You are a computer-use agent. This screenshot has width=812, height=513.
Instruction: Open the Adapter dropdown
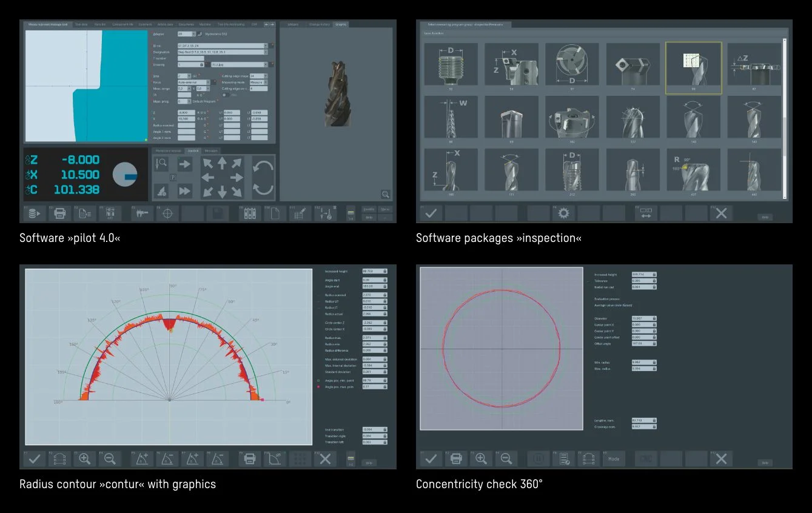pyautogui.click(x=193, y=35)
